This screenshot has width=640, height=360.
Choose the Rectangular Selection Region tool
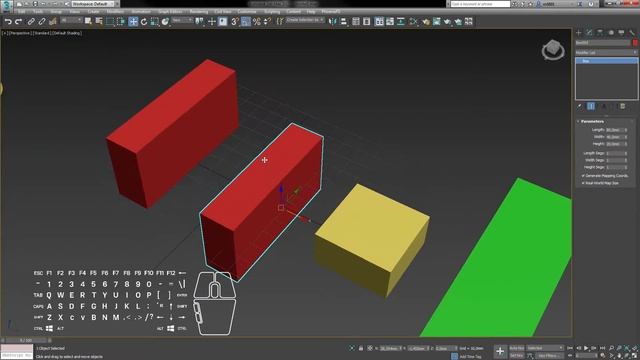point(110,22)
